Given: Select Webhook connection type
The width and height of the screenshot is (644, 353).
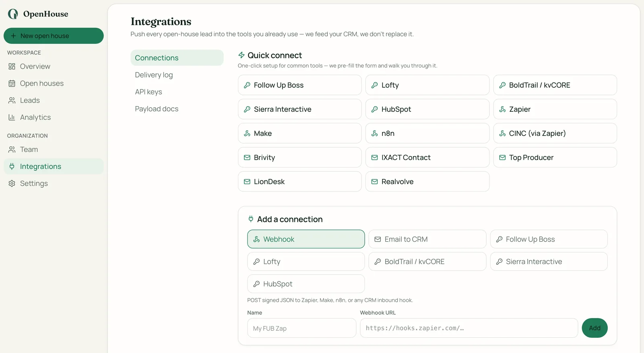Looking at the screenshot, I should [306, 239].
